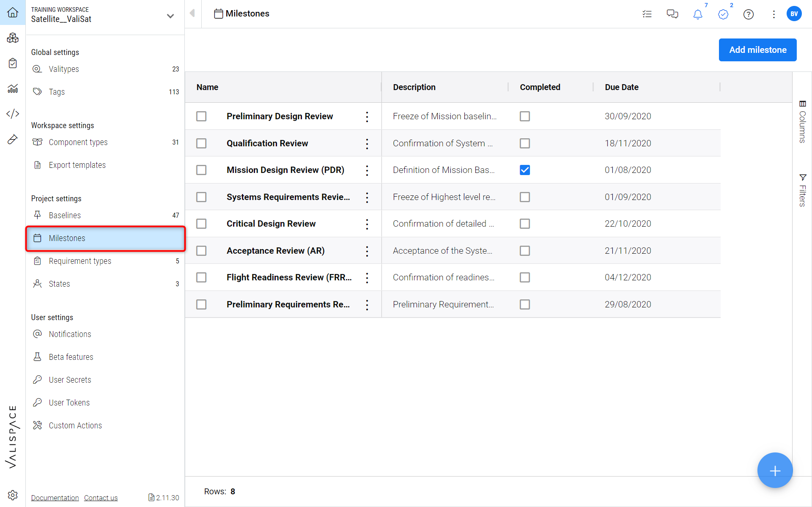This screenshot has height=507, width=812.
Task: Open the pencil drawing icon in left rail
Action: pyautogui.click(x=13, y=139)
